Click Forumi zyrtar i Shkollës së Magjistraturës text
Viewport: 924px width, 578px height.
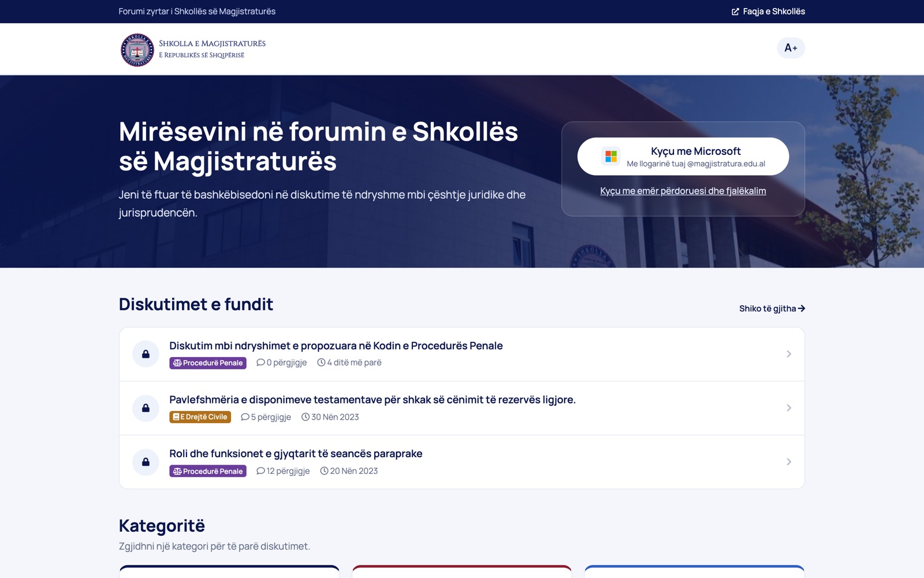[197, 12]
